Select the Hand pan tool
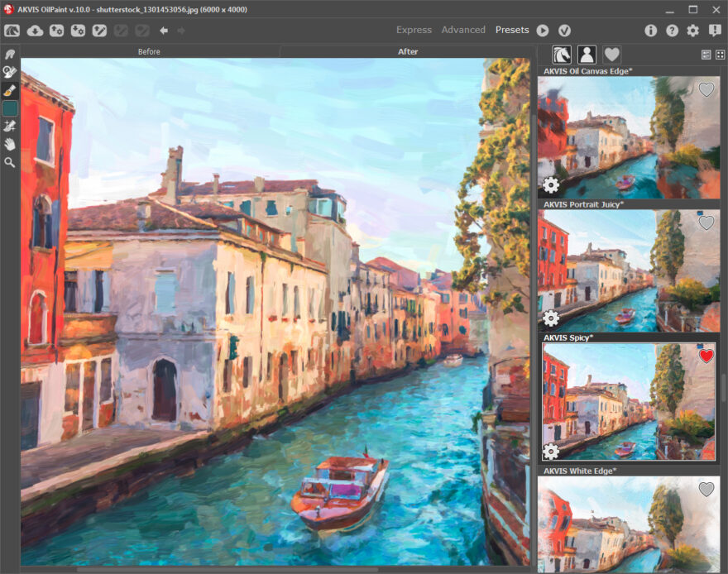Viewport: 728px width, 574px height. pos(10,144)
